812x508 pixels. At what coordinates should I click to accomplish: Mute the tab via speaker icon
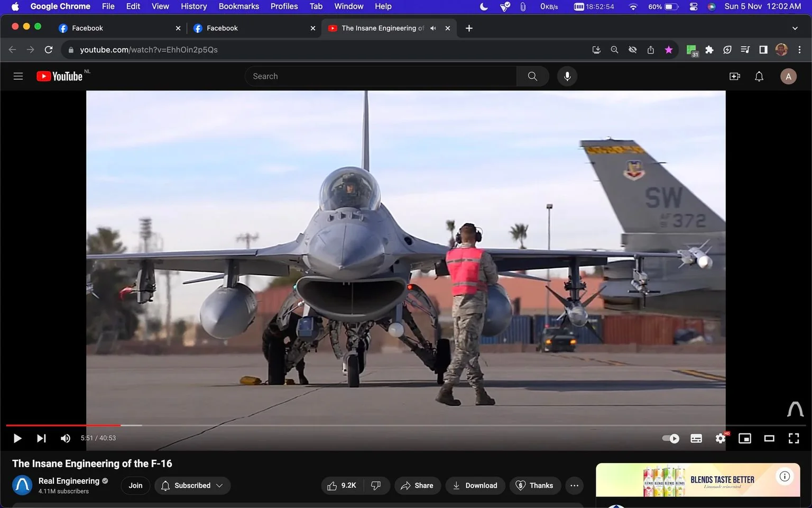pos(433,28)
